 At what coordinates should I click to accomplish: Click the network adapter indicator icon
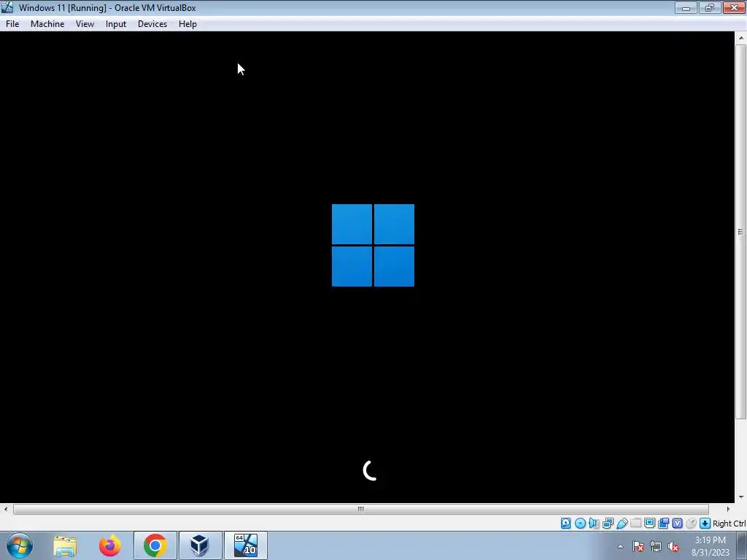click(x=608, y=524)
